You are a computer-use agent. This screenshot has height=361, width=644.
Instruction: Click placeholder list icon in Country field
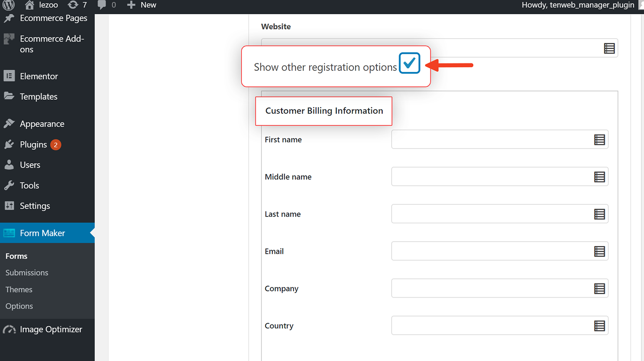click(x=599, y=326)
